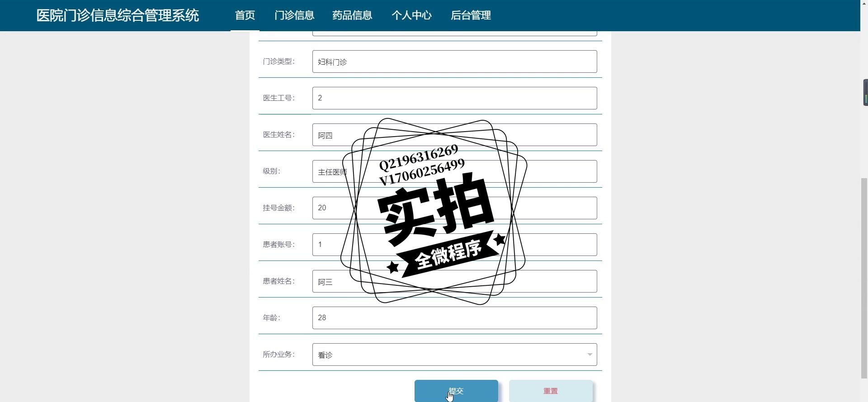The image size is (868, 402).
Task: Focus the 医生工号 text field
Action: (x=454, y=98)
